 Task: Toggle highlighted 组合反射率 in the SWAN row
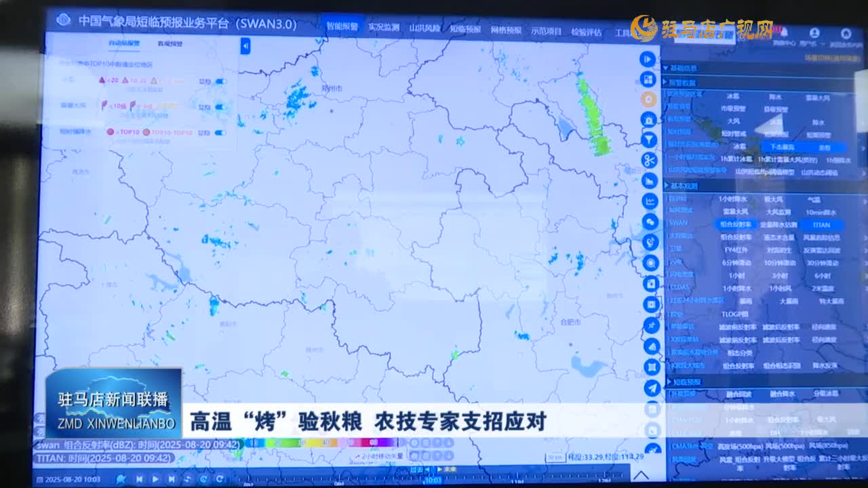tap(736, 225)
